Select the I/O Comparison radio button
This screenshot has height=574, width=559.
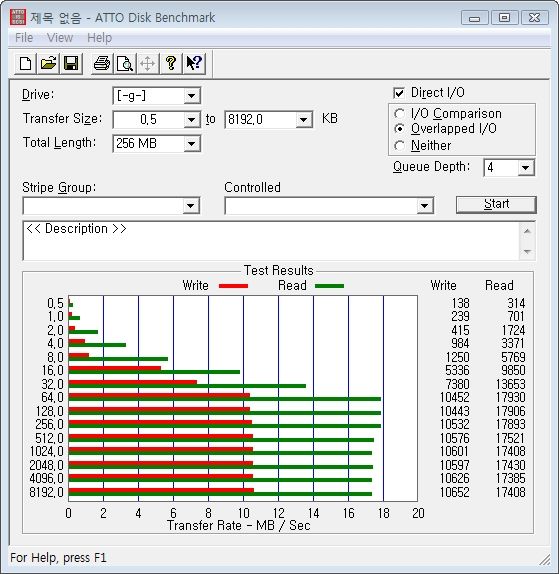399,114
